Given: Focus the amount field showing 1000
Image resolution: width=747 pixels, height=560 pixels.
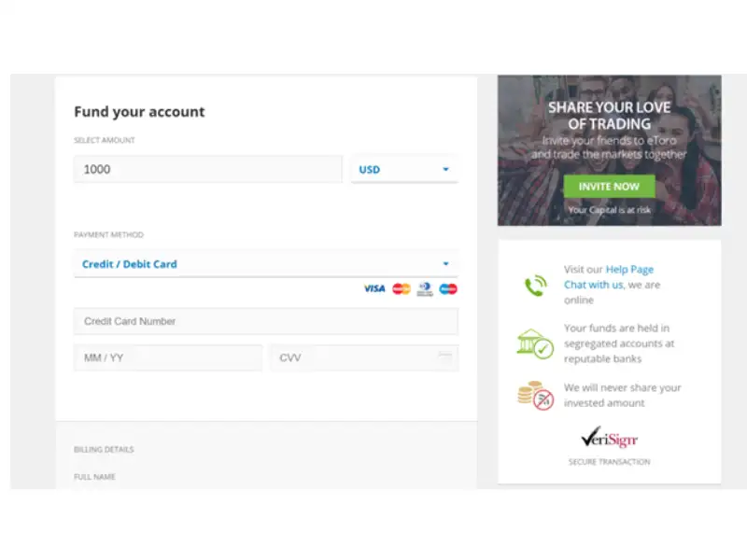Looking at the screenshot, I should (x=207, y=169).
